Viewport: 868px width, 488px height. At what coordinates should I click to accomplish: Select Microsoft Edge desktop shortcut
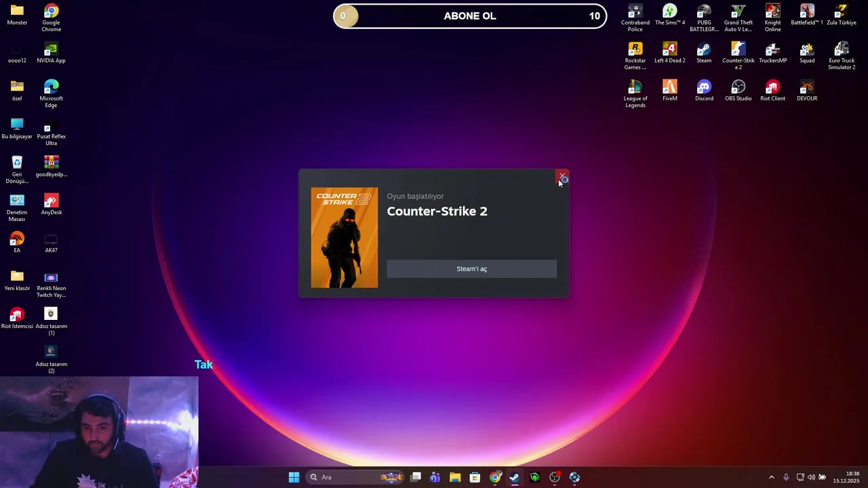pyautogui.click(x=51, y=94)
